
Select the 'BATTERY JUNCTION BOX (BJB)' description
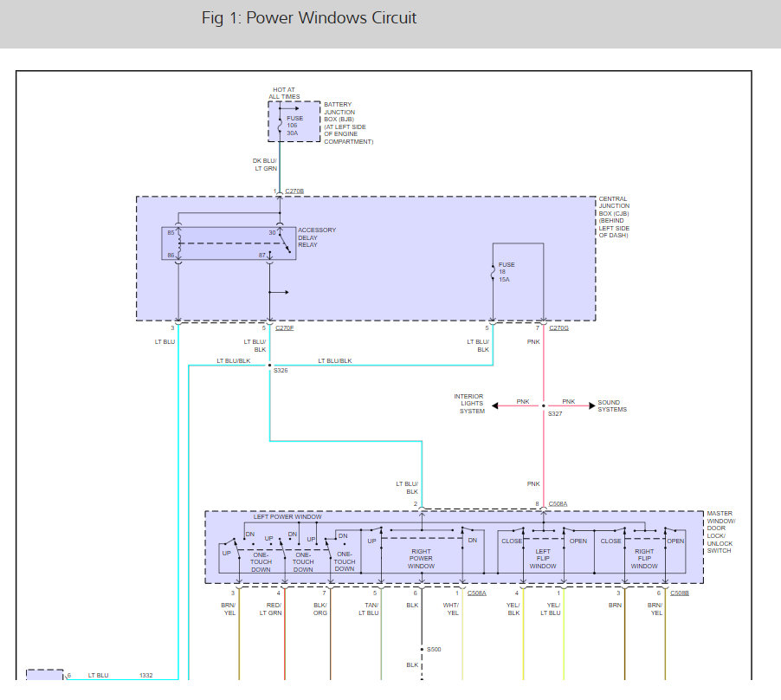349,123
